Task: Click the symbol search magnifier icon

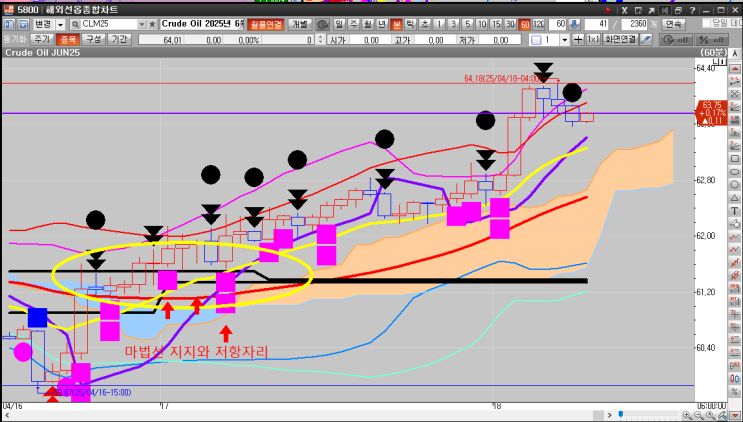Action: (x=75, y=24)
